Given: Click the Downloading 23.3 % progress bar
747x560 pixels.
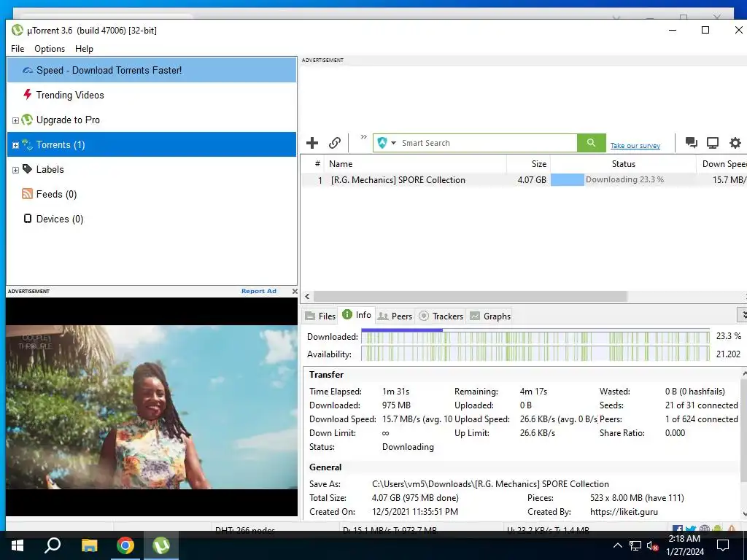Looking at the screenshot, I should point(623,179).
